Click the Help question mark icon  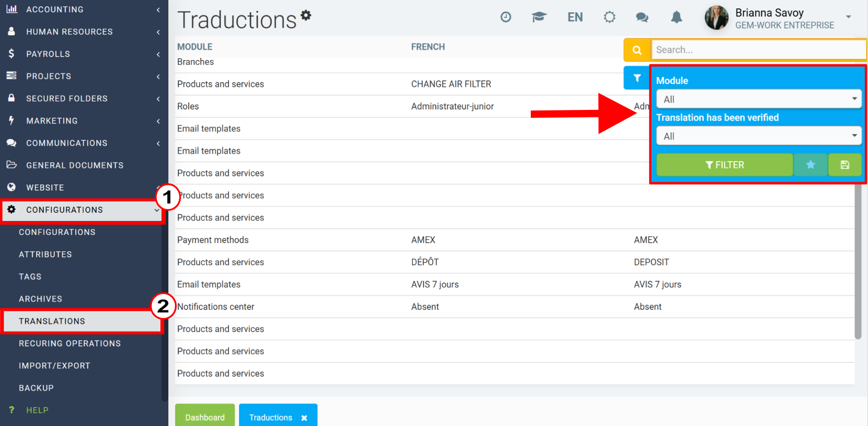[x=11, y=410]
